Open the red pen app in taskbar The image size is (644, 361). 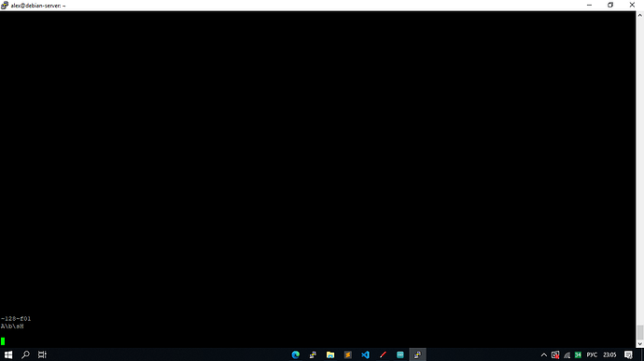383,354
